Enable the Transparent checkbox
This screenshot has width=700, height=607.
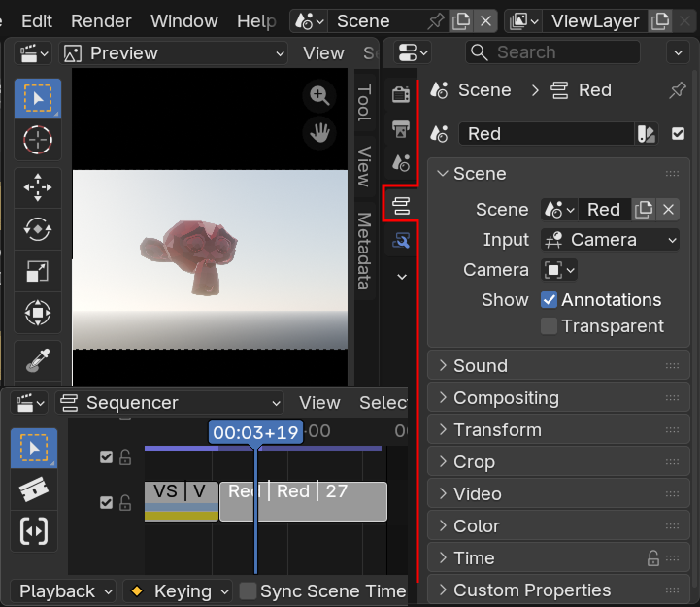(x=550, y=326)
